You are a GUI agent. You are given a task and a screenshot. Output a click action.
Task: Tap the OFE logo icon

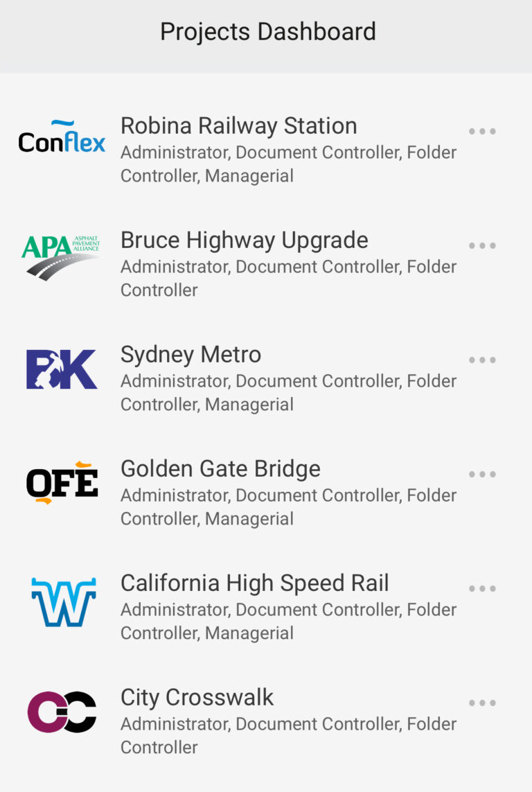click(x=62, y=482)
